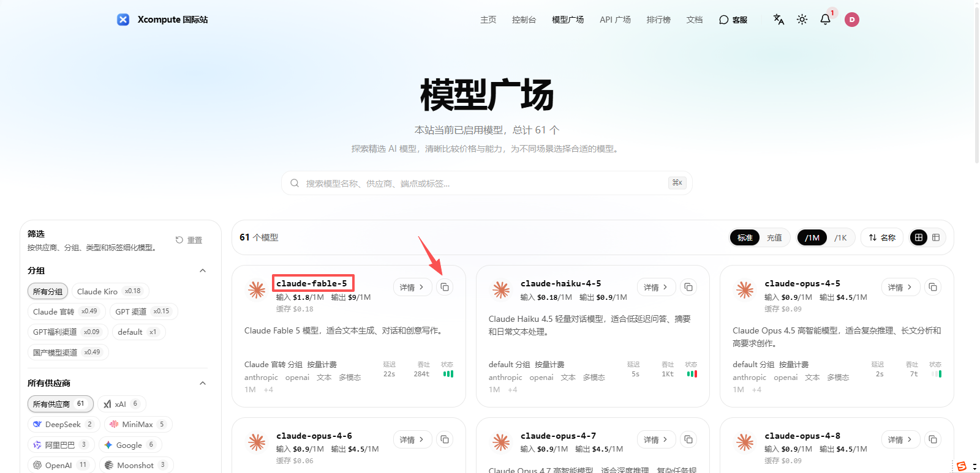Switch price unit to /1K
The width and height of the screenshot is (980, 473).
(840, 237)
